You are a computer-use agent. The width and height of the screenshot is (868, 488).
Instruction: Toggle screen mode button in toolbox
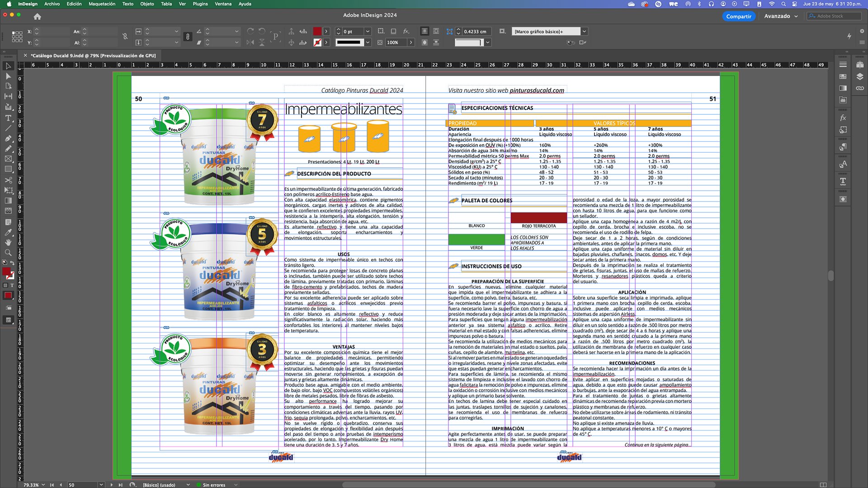click(x=8, y=320)
